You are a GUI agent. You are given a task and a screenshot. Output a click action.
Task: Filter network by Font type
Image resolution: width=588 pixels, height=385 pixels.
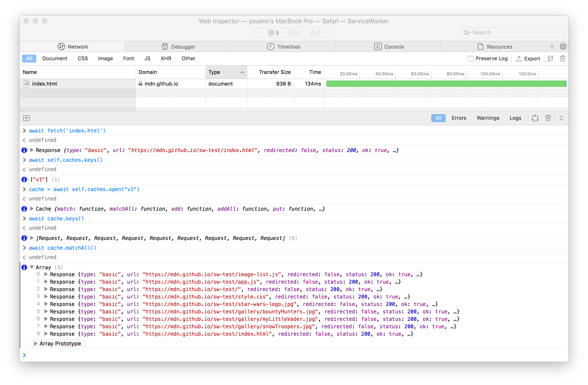[128, 59]
